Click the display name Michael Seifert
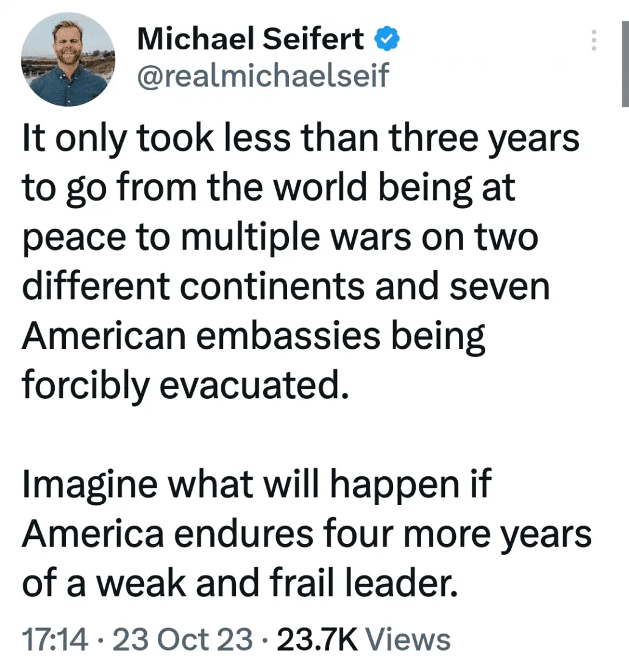This screenshot has height=672, width=629. tap(251, 40)
